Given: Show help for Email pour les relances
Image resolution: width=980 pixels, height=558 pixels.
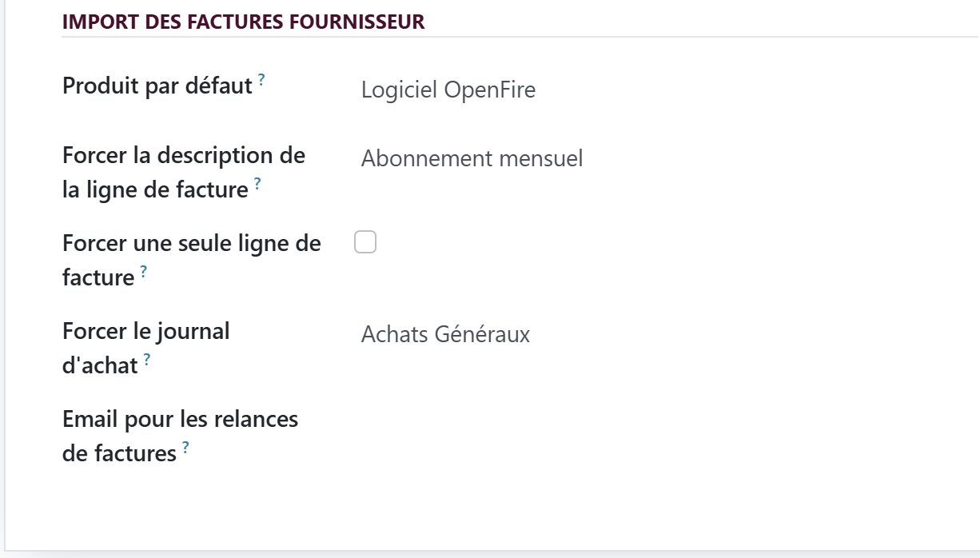Looking at the screenshot, I should [185, 448].
